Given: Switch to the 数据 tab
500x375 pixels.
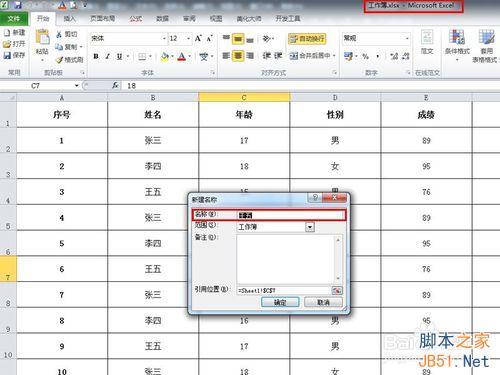Looking at the screenshot, I should pyautogui.click(x=162, y=19).
